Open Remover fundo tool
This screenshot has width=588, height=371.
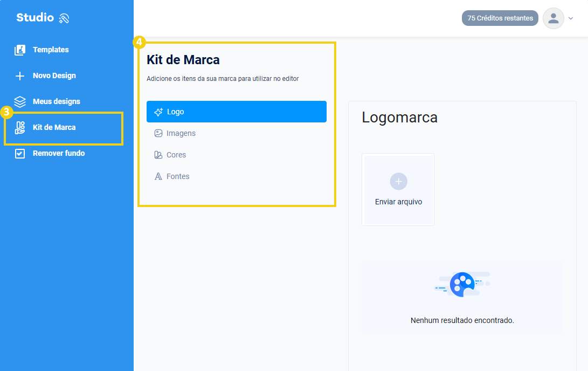(59, 154)
